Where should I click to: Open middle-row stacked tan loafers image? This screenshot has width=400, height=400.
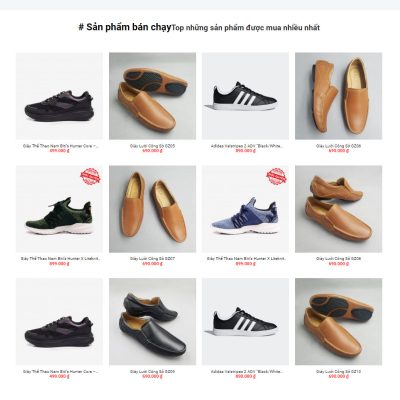[x=338, y=209]
